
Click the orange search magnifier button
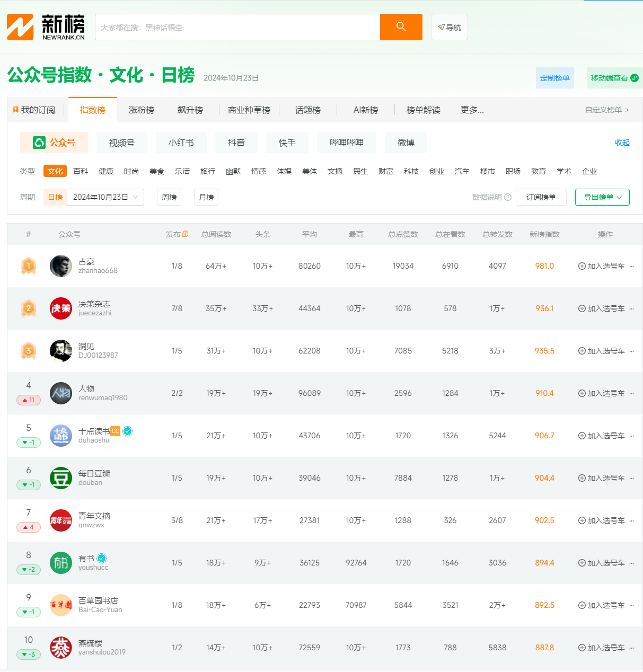[x=401, y=27]
